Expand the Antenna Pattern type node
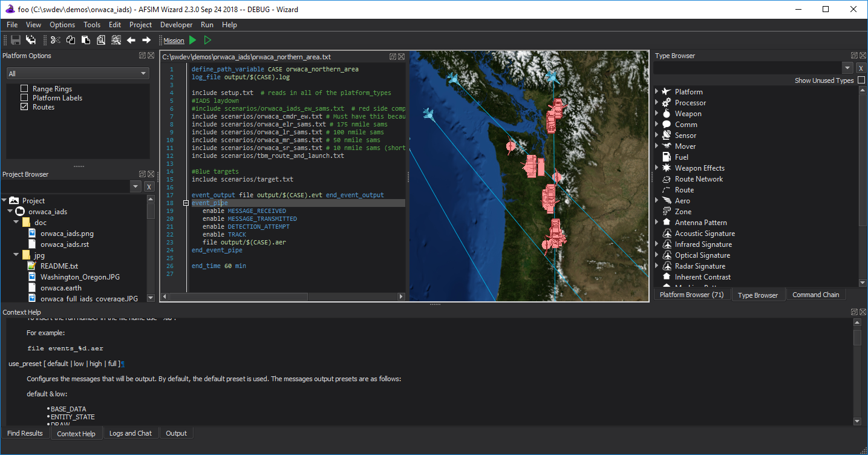 click(x=657, y=223)
